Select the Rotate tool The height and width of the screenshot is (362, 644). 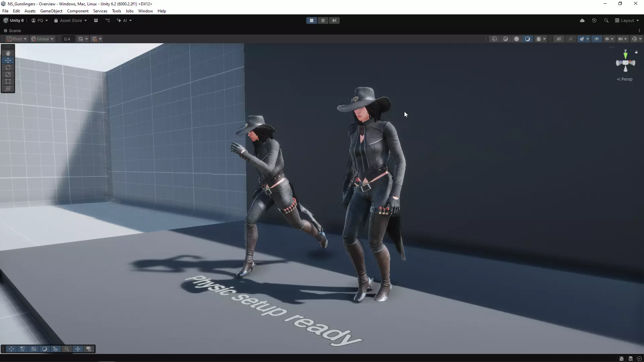[8, 67]
